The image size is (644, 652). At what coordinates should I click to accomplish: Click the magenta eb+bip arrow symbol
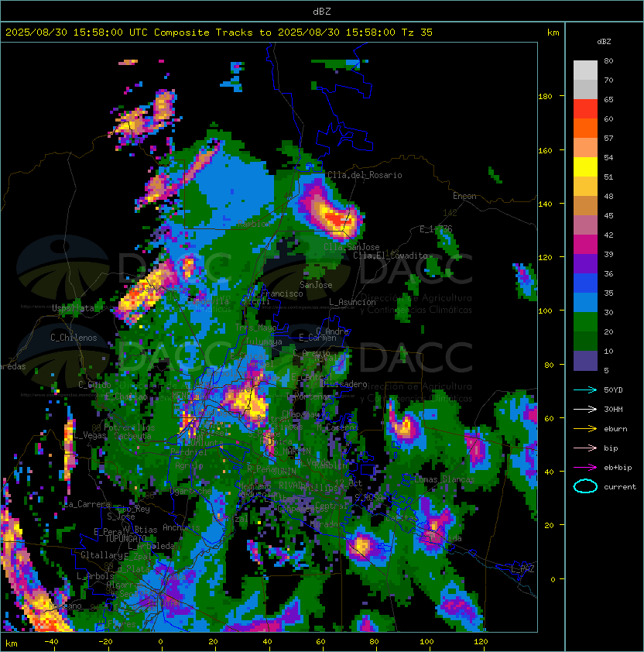click(585, 467)
